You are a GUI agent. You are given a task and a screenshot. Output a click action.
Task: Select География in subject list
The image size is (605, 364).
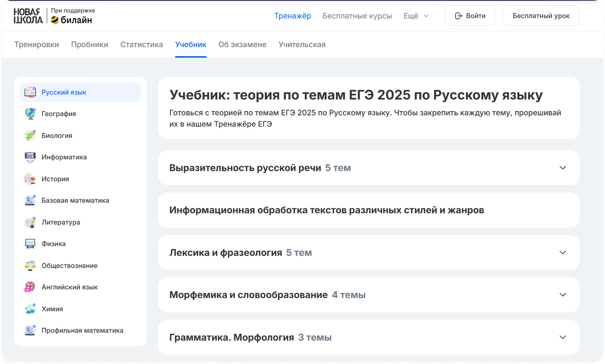tap(80, 114)
